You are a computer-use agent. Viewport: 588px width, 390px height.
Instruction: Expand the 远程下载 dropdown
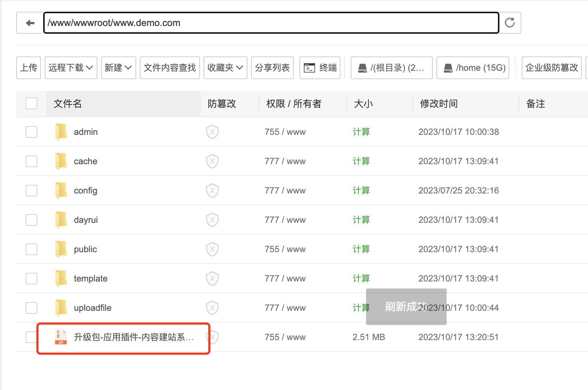71,68
